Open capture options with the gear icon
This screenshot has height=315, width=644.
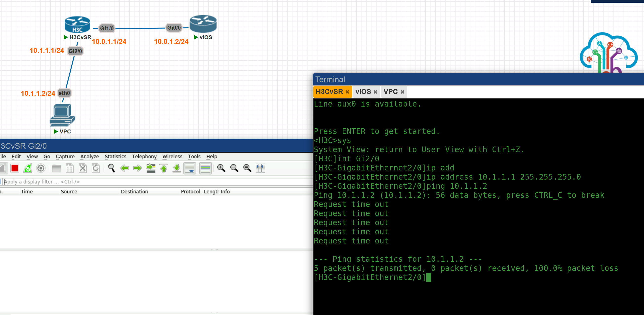coord(41,168)
